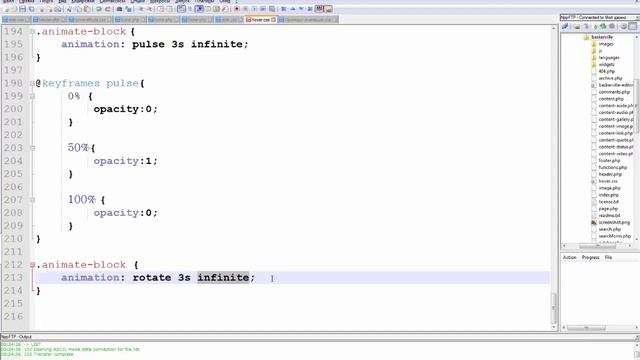Click the NppFTP Connect icon
640x360 pixels.
pyautogui.click(x=565, y=26)
